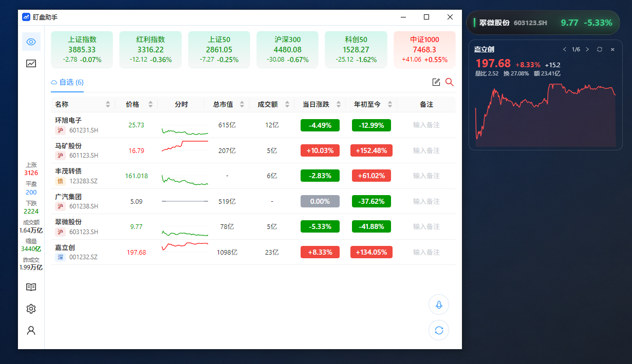Open the book icon in left sidebar
Viewport: 632px width, 364px height.
tap(31, 287)
